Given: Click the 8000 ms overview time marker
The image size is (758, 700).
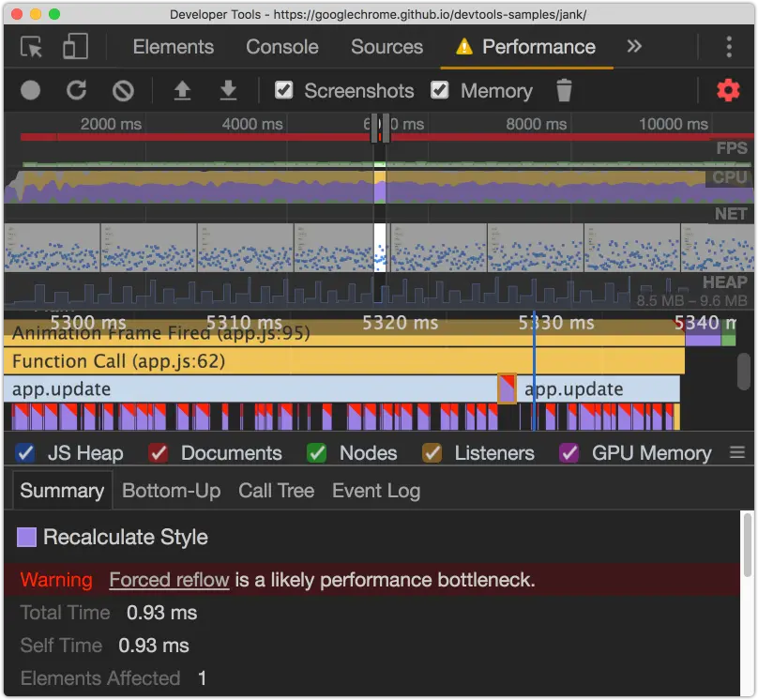Looking at the screenshot, I should [x=536, y=124].
